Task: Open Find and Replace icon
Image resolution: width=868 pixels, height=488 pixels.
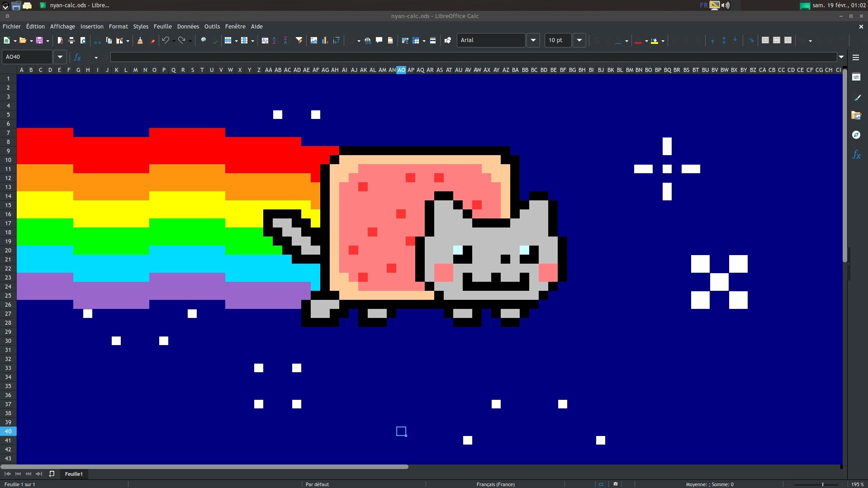Action: [x=204, y=40]
